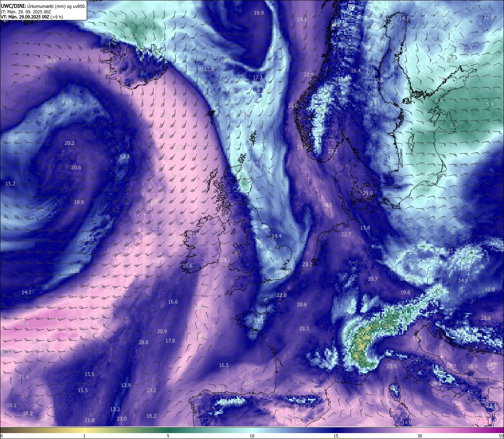The height and width of the screenshot is (439, 504).
Task: Click the 12.8 value on the map
Action: 490,289
